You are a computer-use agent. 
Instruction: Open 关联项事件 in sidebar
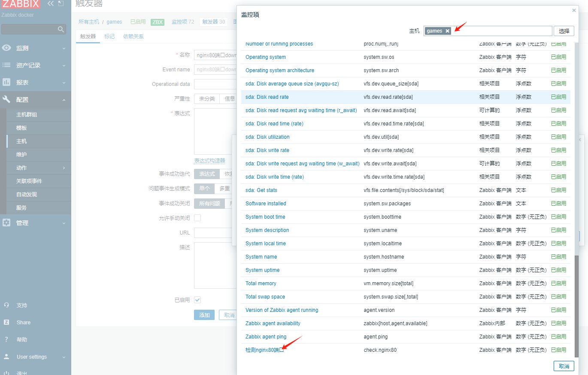[x=29, y=181]
